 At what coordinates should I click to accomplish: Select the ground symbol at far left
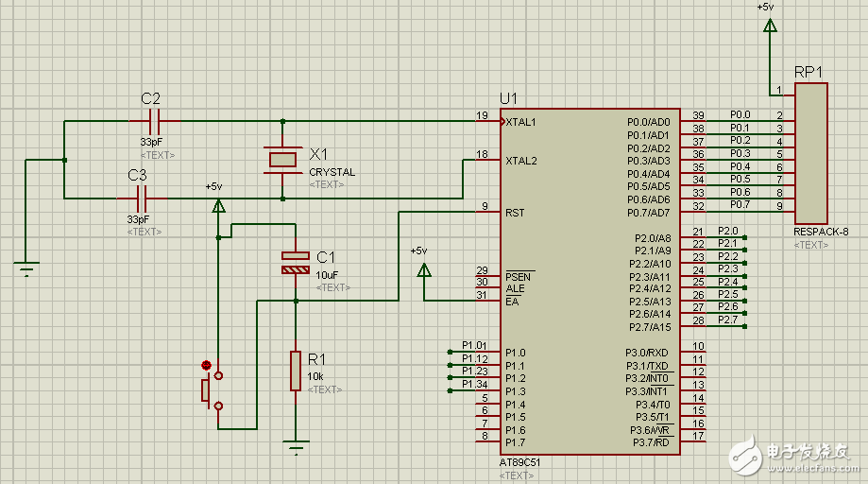26,268
